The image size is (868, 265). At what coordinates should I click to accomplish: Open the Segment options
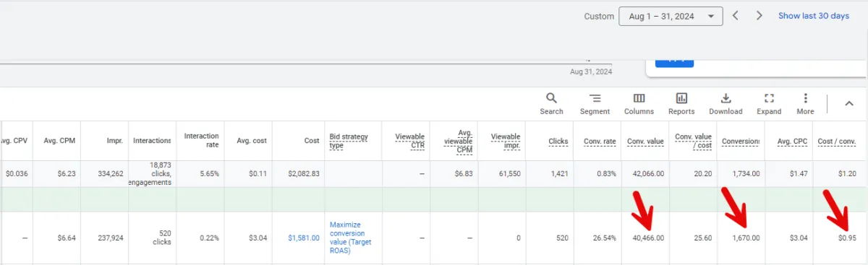[595, 104]
